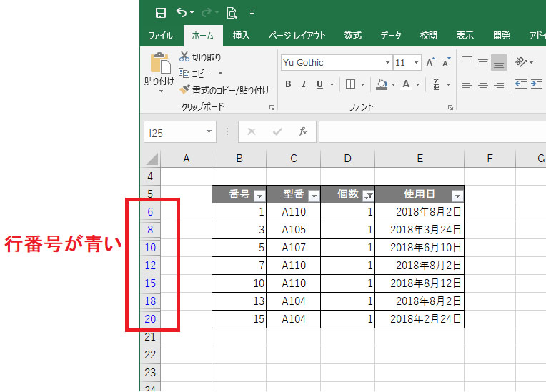Click the enter checkmark in formula bar

point(277,131)
